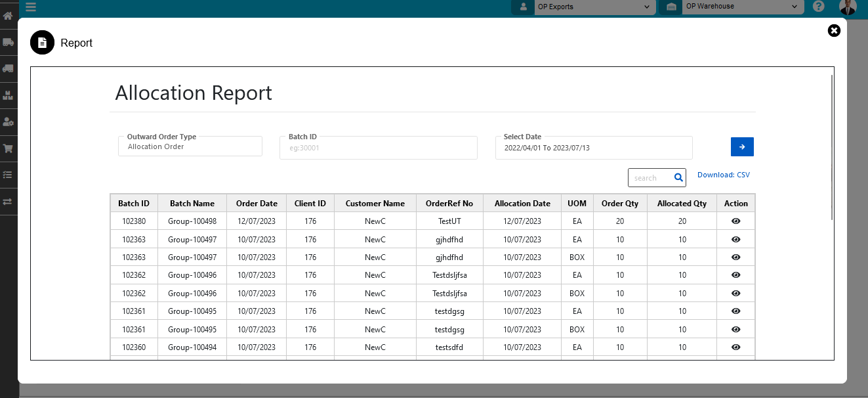Select the TestUT order reference cell

point(449,221)
